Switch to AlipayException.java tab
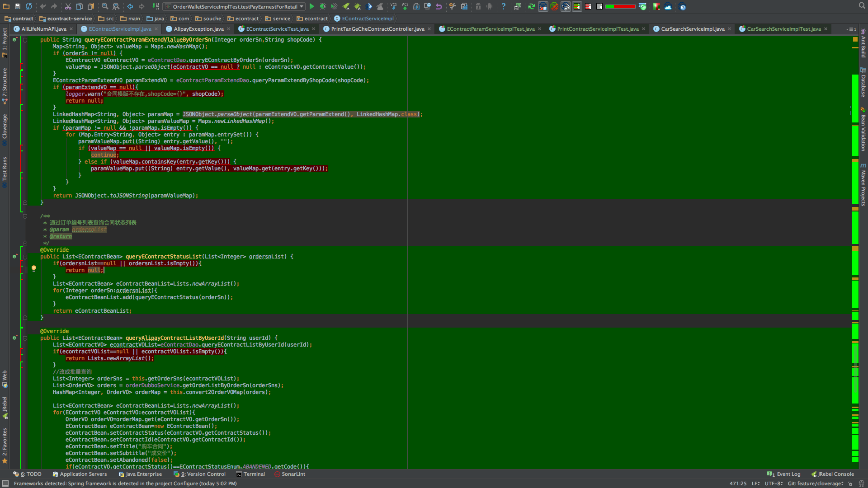 tap(198, 29)
